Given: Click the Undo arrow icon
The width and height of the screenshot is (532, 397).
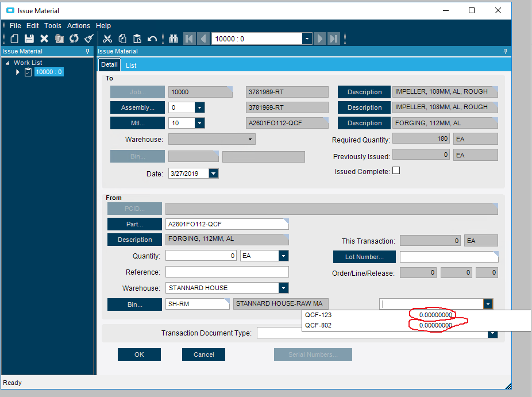Looking at the screenshot, I should (x=152, y=39).
